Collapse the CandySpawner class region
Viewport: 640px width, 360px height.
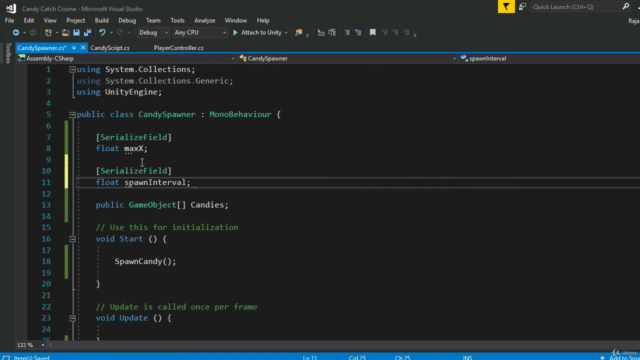(x=72, y=115)
